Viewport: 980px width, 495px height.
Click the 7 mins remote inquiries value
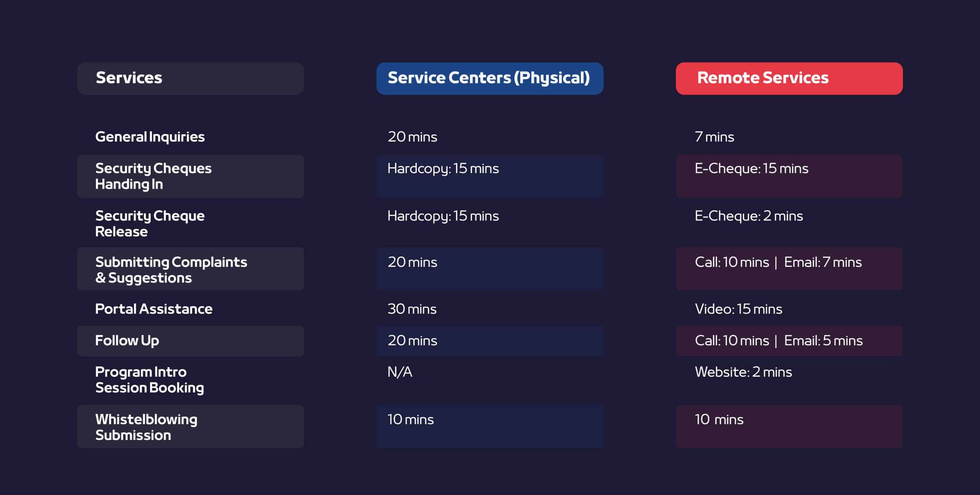coord(714,137)
